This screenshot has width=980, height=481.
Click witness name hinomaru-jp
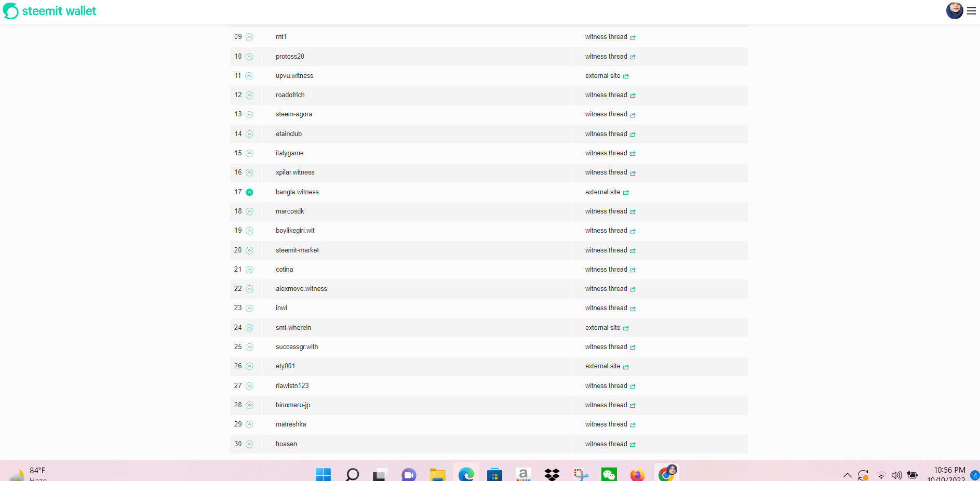click(x=293, y=405)
